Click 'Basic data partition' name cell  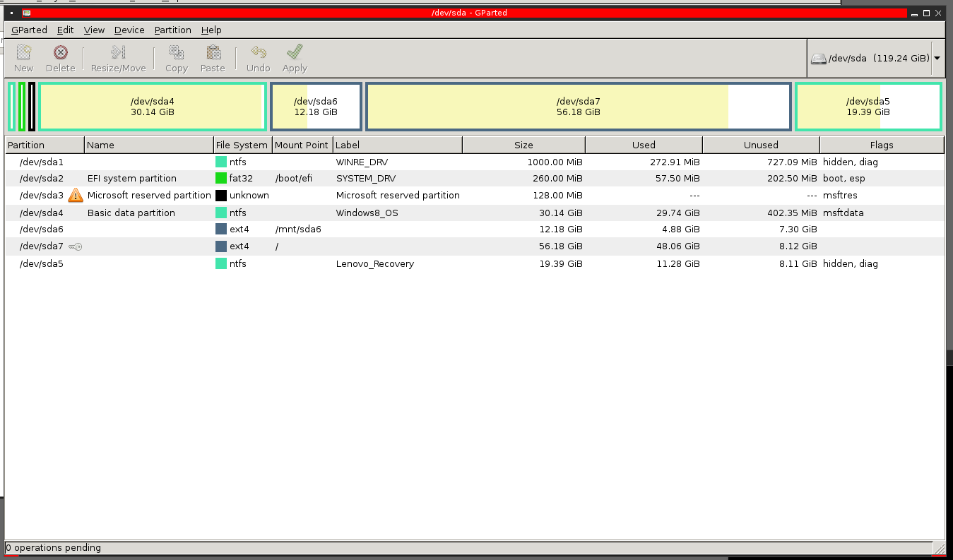(131, 213)
